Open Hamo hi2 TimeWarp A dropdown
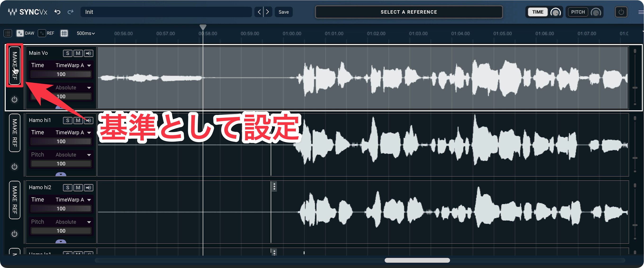The image size is (644, 268). click(73, 200)
